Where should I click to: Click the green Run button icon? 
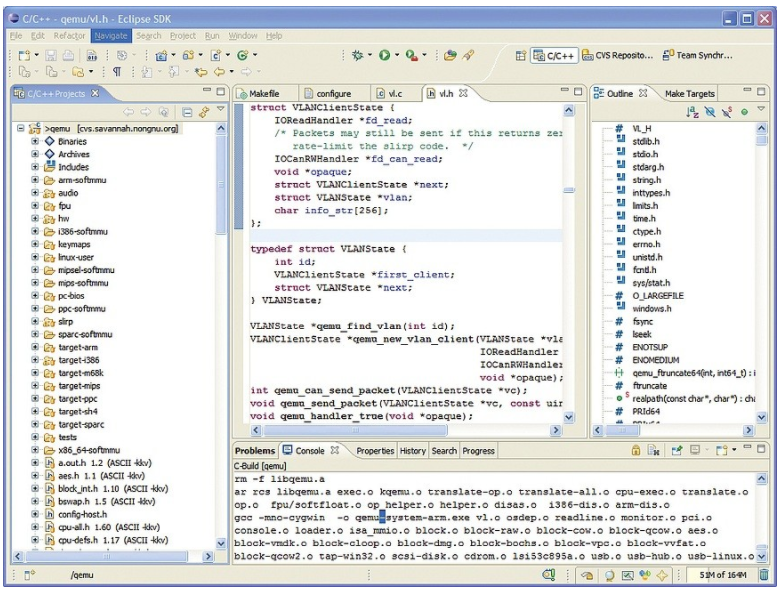384,55
